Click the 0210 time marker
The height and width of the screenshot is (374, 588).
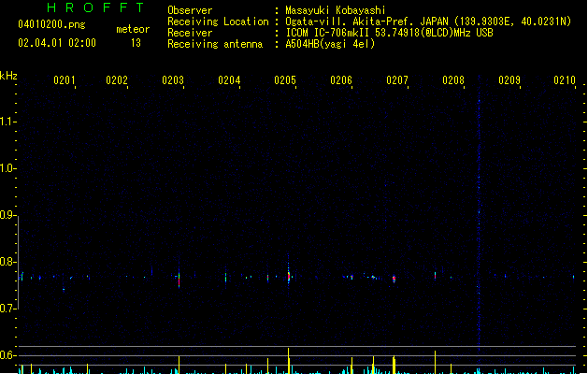(x=565, y=80)
